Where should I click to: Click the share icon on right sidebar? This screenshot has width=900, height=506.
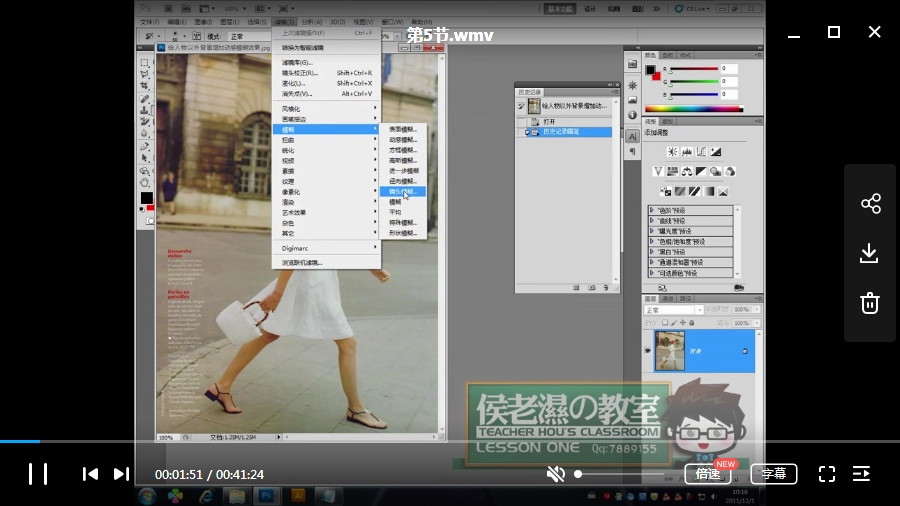pos(870,204)
